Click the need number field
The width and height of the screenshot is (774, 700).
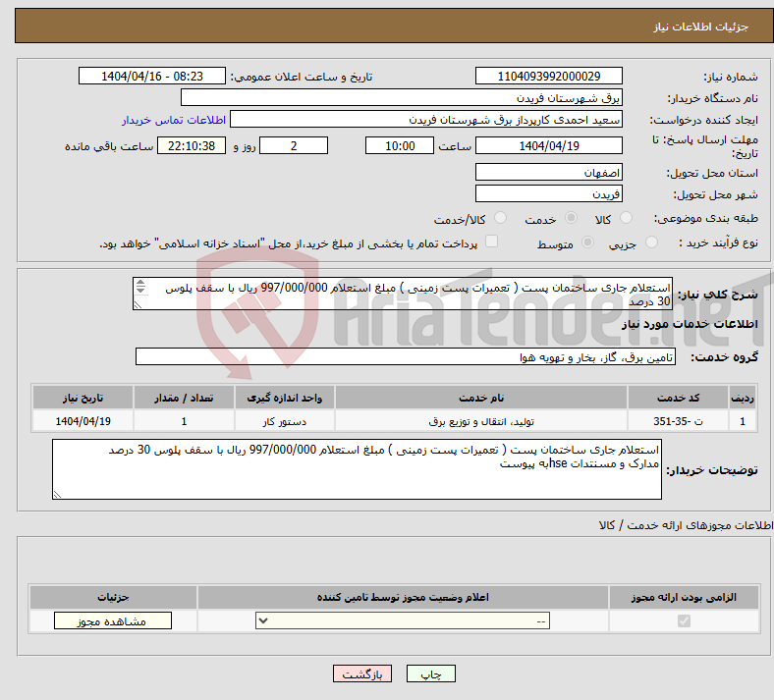point(548,76)
